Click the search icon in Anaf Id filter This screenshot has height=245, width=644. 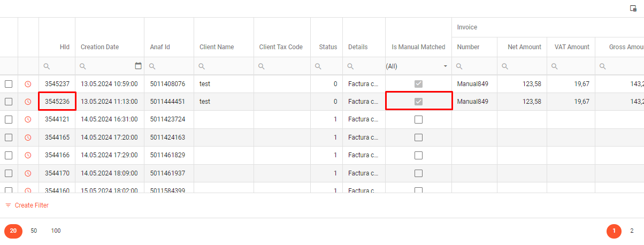[x=152, y=66]
